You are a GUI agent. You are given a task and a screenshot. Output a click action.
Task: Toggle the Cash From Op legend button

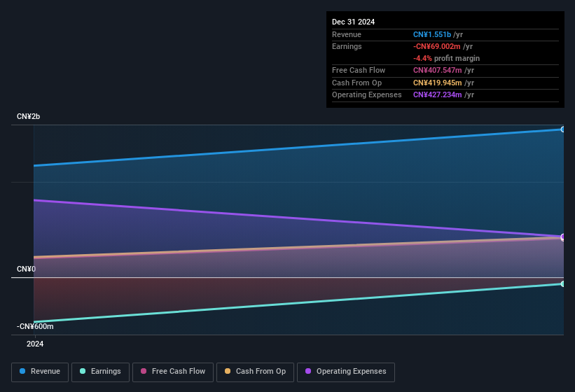[x=255, y=372]
